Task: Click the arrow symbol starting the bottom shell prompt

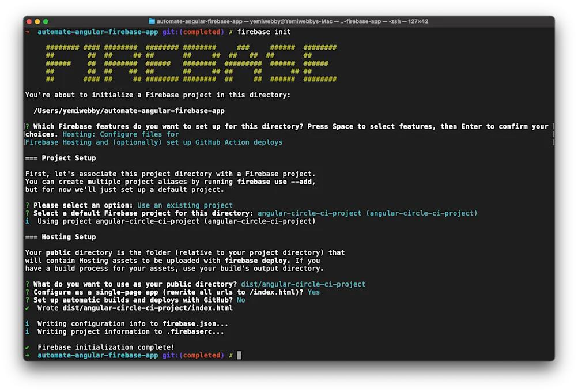Action: pos(27,355)
